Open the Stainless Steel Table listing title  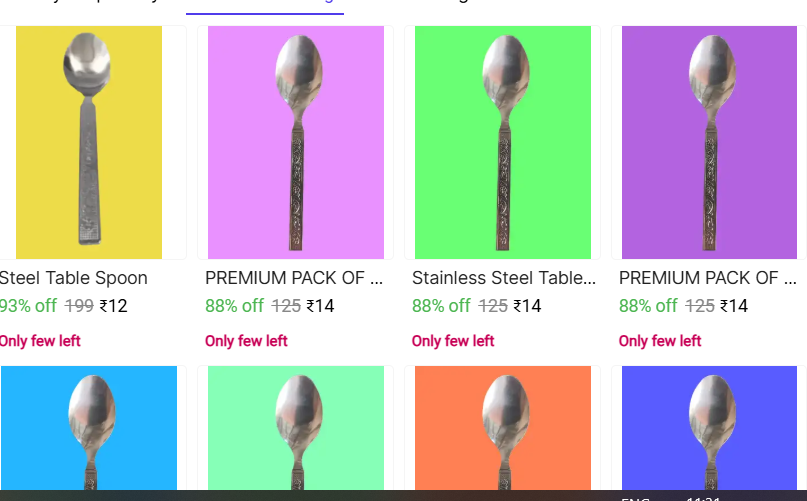504,278
